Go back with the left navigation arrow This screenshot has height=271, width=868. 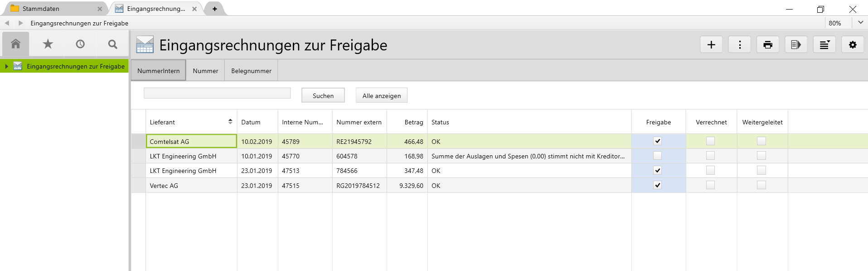[x=7, y=23]
